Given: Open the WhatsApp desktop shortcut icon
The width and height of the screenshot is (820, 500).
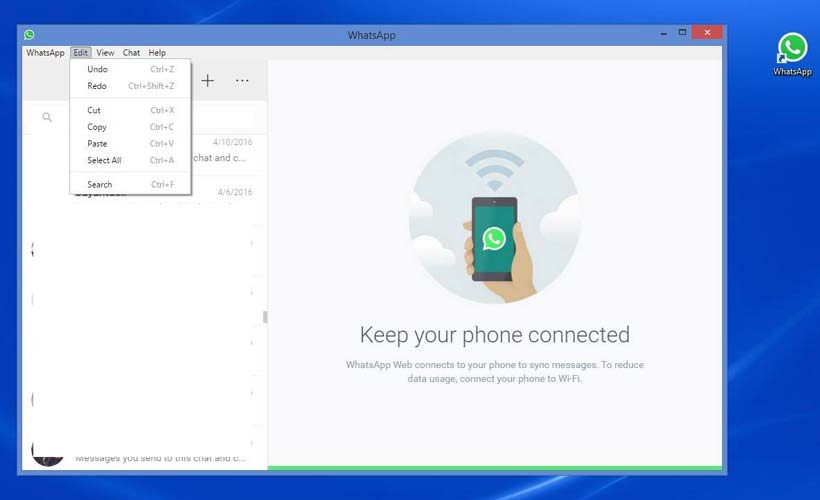Looking at the screenshot, I should pos(792,54).
